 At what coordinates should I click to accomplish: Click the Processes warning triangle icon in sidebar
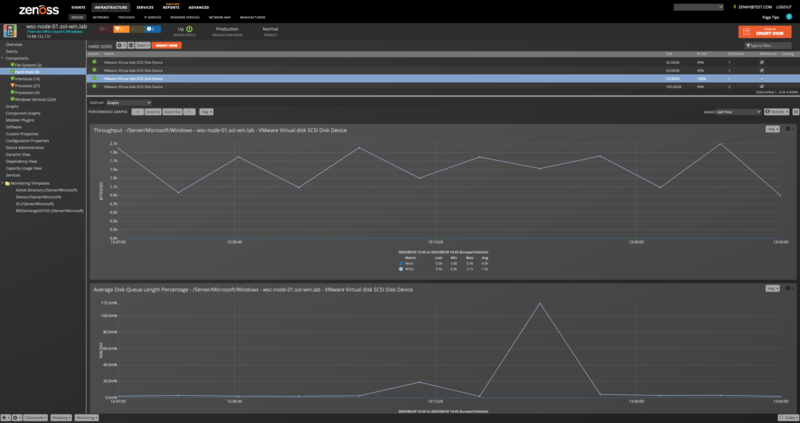13,86
